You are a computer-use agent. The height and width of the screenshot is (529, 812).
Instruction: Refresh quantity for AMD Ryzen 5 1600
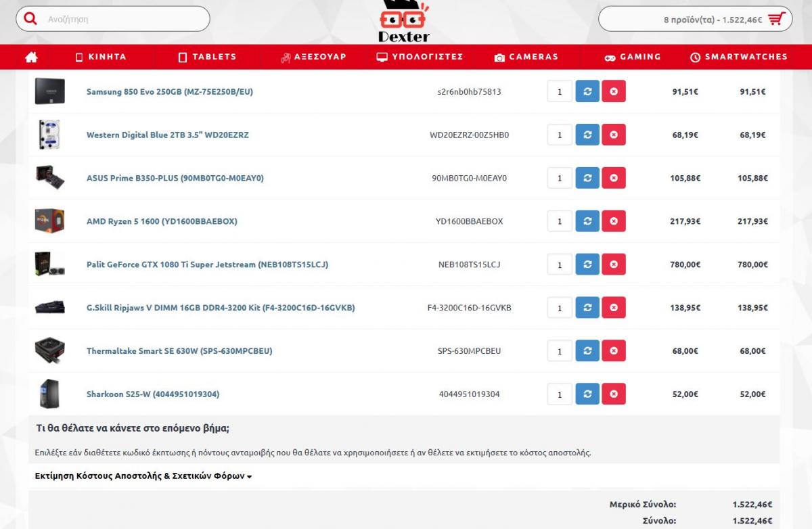[587, 221]
